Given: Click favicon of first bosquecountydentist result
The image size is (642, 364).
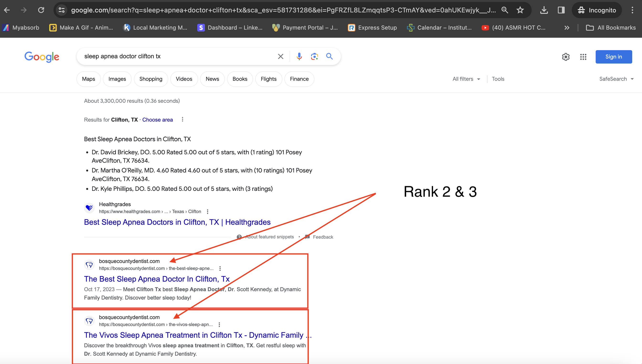Looking at the screenshot, I should (89, 264).
